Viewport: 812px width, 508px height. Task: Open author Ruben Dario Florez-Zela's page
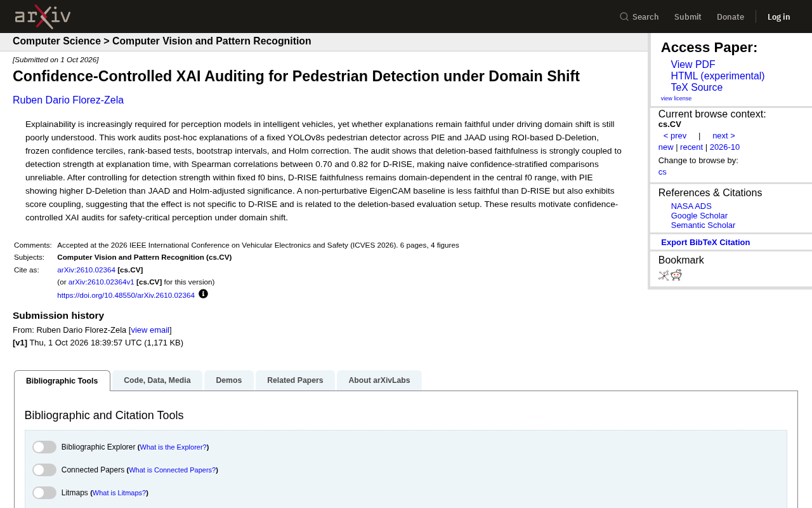click(69, 100)
